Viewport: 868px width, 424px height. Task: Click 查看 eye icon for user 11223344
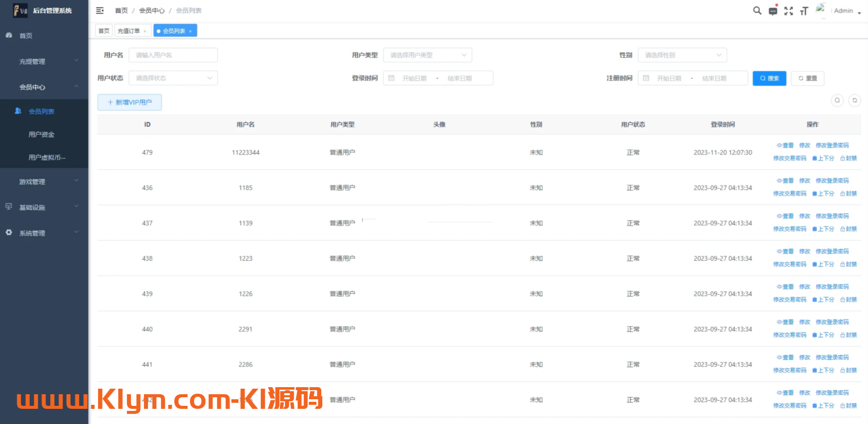point(780,145)
